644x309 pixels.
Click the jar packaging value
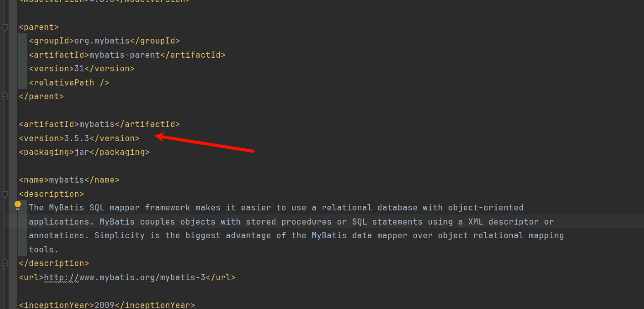[82, 152]
